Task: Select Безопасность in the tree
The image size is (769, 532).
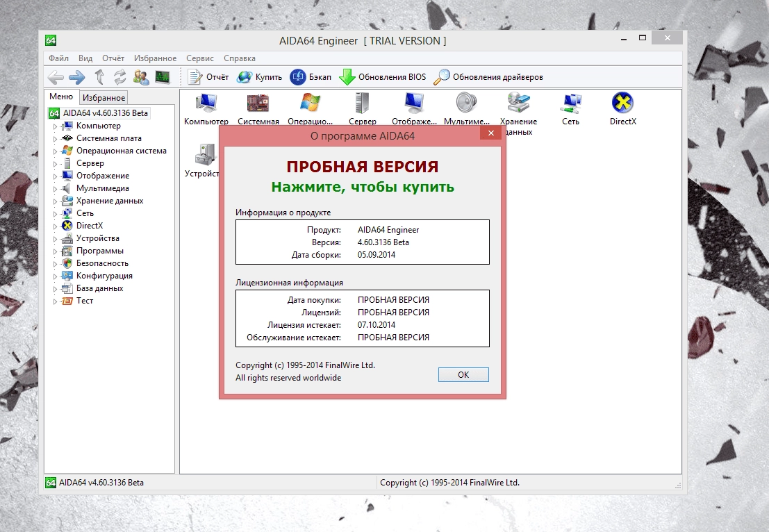Action: (x=102, y=263)
